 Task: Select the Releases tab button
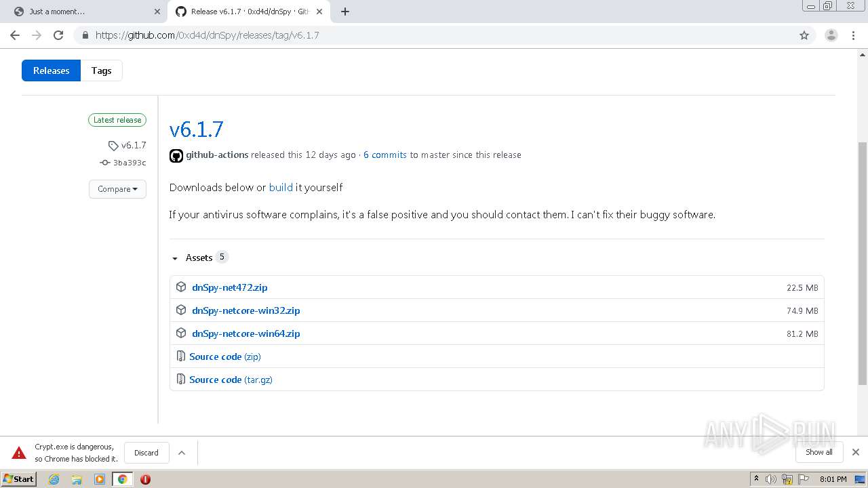coord(51,70)
